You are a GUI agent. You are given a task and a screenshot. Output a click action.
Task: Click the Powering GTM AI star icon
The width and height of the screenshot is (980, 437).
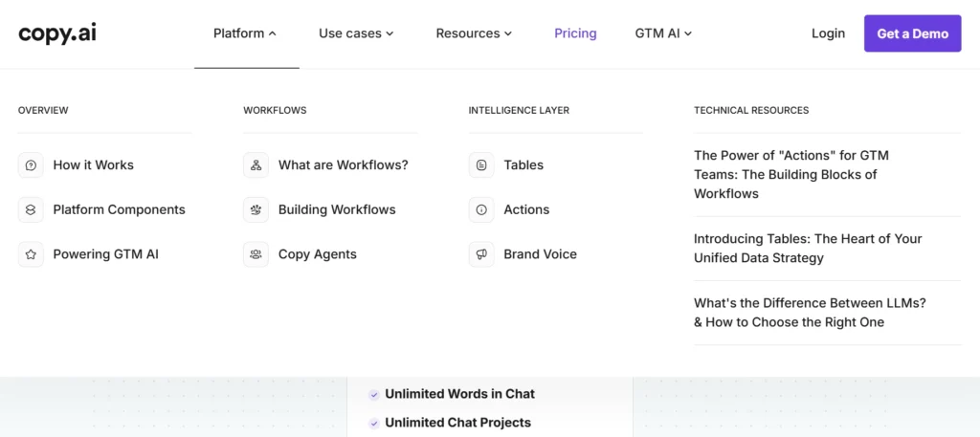point(31,254)
